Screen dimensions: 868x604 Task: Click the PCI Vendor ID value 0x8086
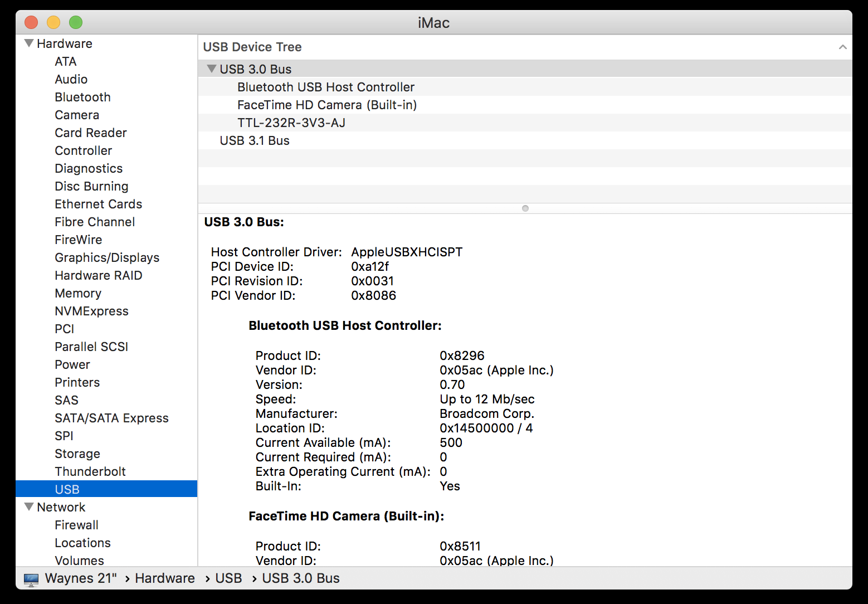tap(373, 295)
